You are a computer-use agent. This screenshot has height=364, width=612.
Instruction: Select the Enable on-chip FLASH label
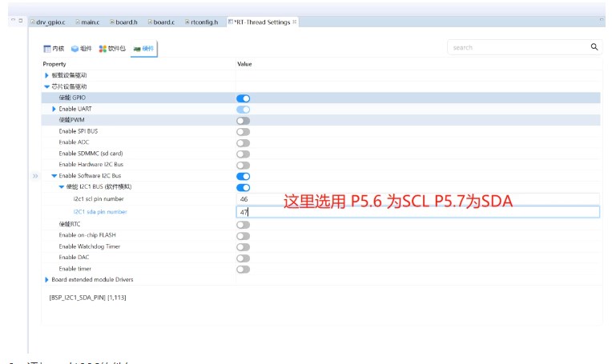click(x=87, y=235)
